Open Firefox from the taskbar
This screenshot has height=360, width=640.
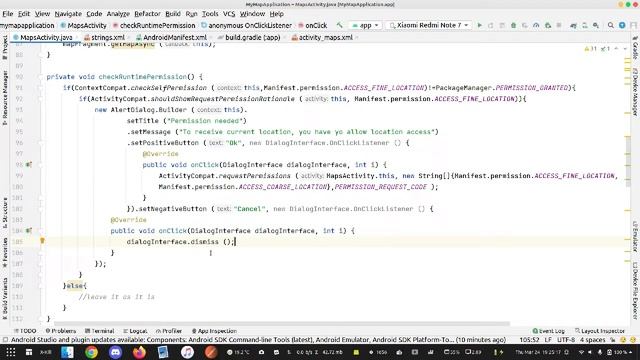click(139, 352)
